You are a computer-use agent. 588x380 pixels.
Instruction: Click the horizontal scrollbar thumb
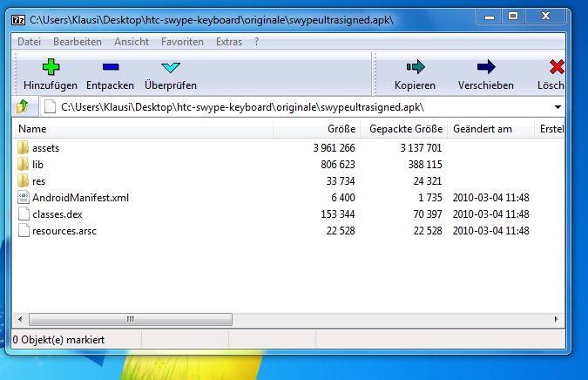click(131, 319)
